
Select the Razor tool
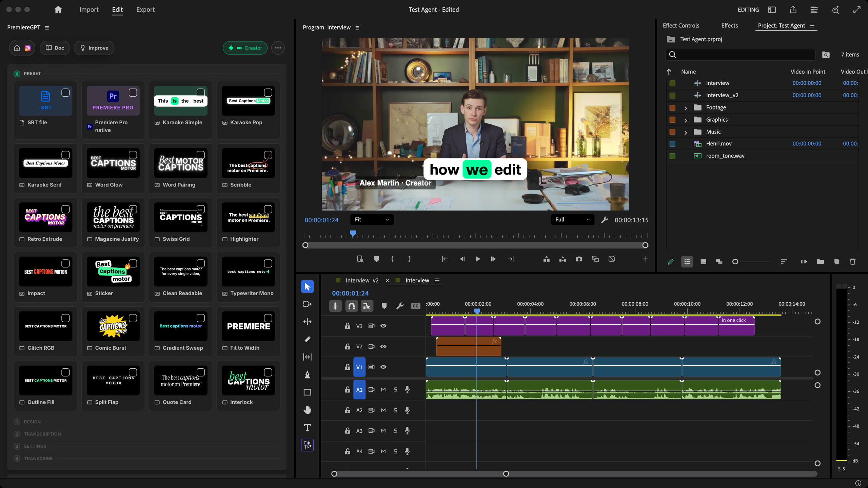coord(307,339)
